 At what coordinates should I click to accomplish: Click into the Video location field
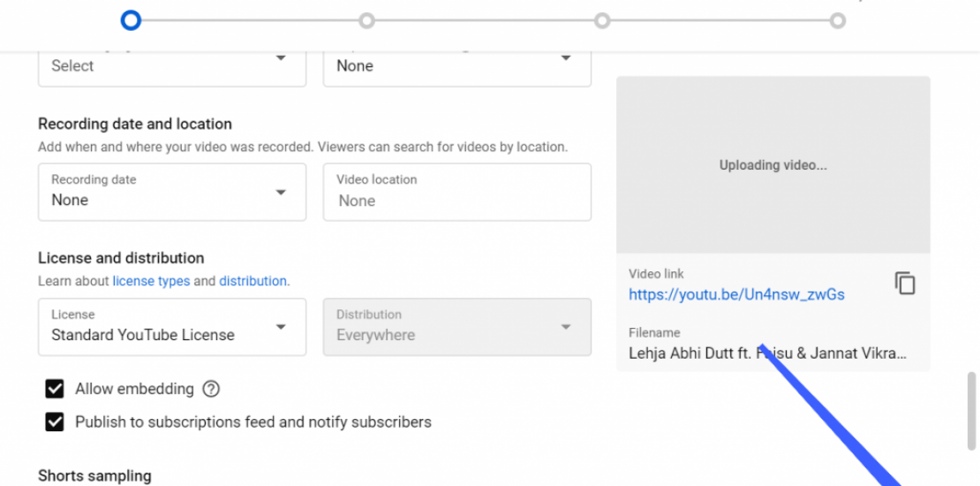click(x=456, y=201)
